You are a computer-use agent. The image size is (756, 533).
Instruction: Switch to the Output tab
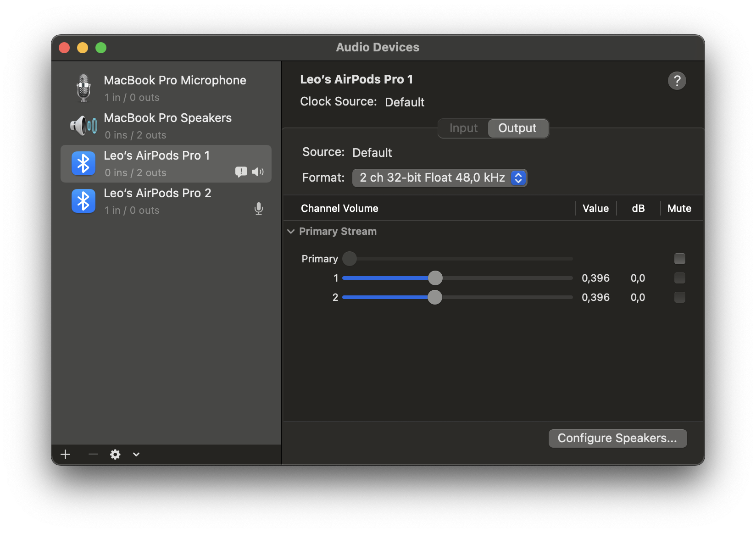pyautogui.click(x=517, y=128)
